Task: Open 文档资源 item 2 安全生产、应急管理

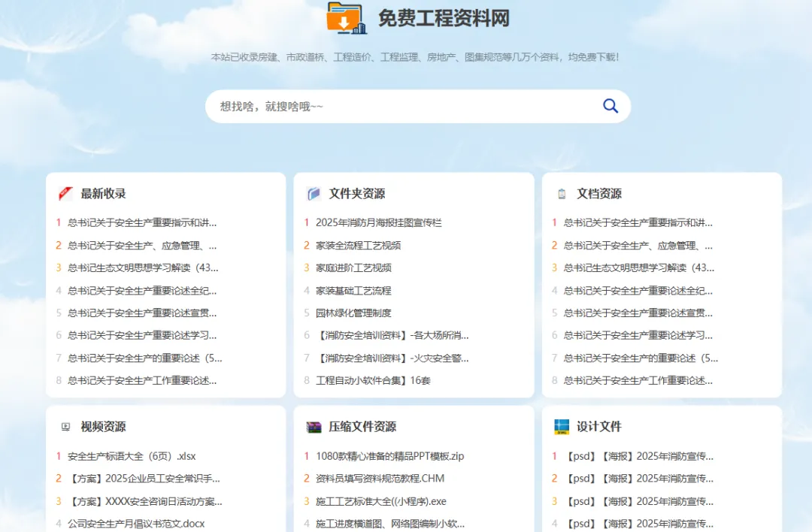Action: click(638, 245)
